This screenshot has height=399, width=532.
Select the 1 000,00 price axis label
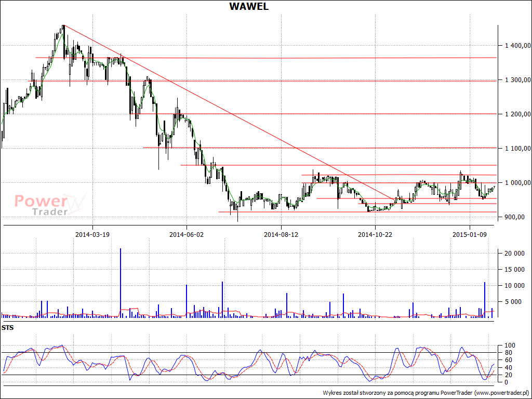(x=517, y=182)
